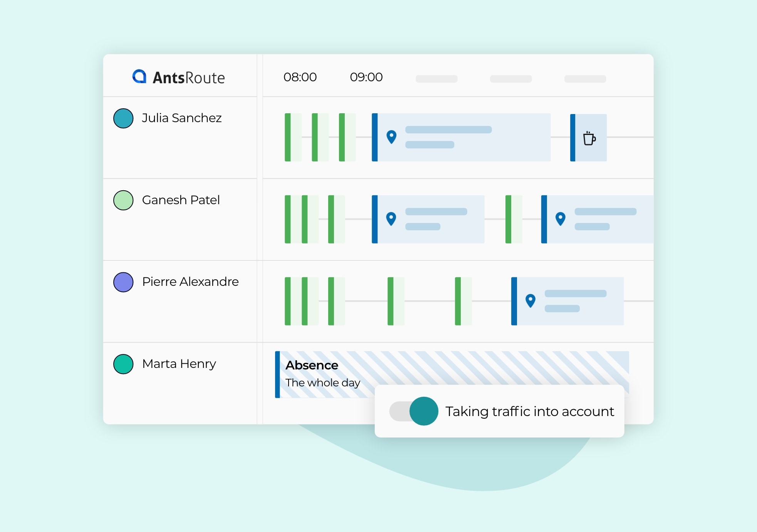Select the Marta Henry driver name
The image size is (757, 532).
(179, 364)
